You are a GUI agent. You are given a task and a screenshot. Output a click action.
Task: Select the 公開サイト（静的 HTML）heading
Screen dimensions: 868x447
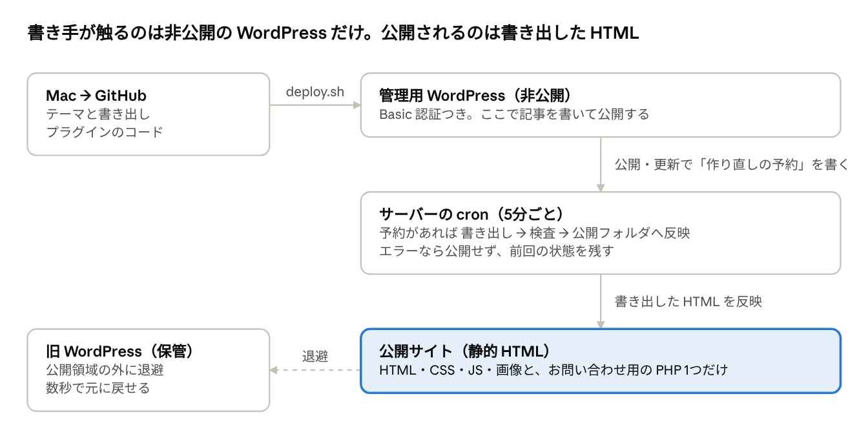tap(465, 351)
